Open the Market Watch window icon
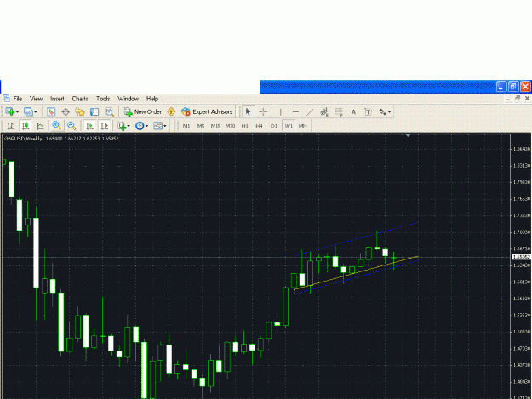Image resolution: width=532 pixels, height=399 pixels. 51,111
